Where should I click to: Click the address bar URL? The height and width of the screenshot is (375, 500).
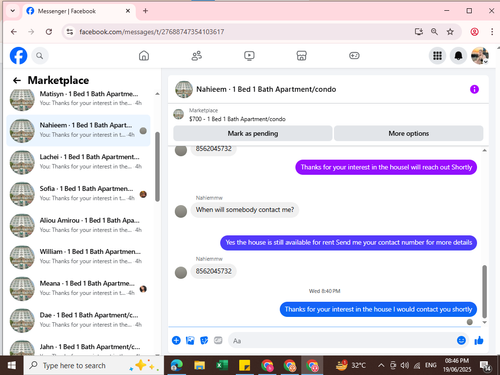coord(152,32)
